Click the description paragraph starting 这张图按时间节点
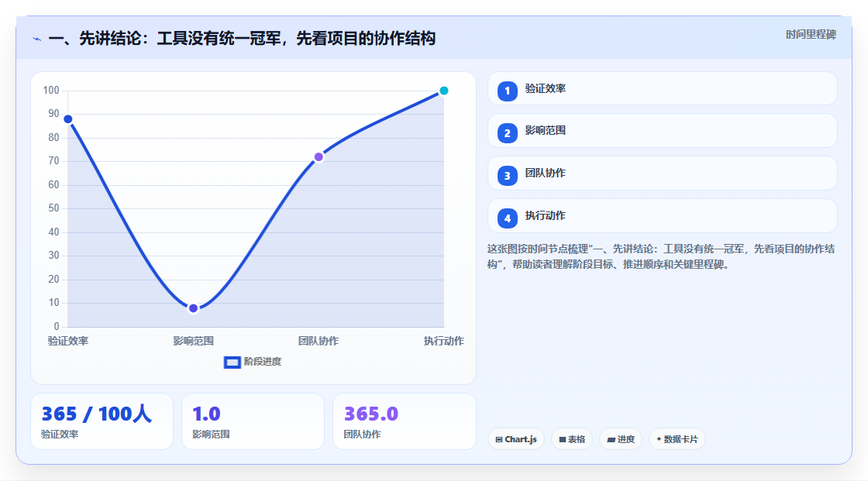 (x=661, y=257)
